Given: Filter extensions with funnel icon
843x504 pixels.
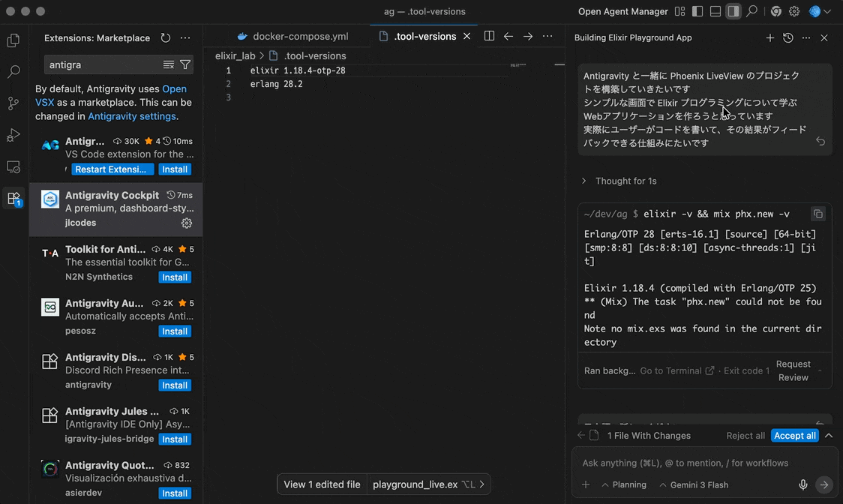Looking at the screenshot, I should click(x=185, y=64).
